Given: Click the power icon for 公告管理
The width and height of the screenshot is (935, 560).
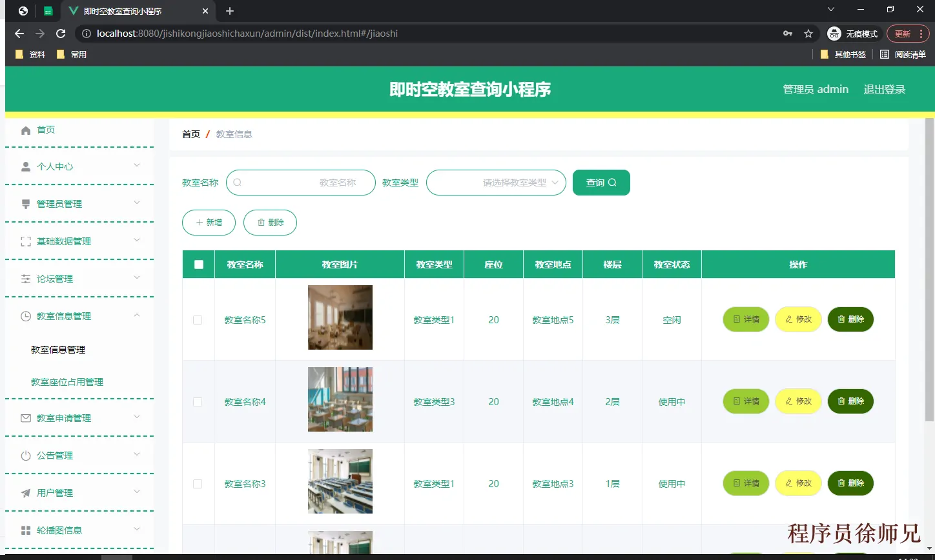Looking at the screenshot, I should click(26, 455).
